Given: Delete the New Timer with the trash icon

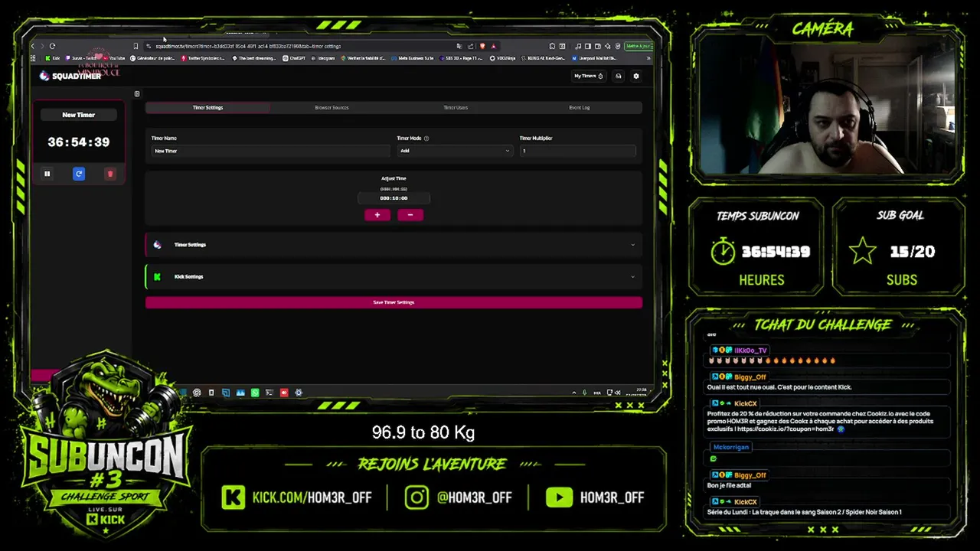Looking at the screenshot, I should (x=110, y=174).
